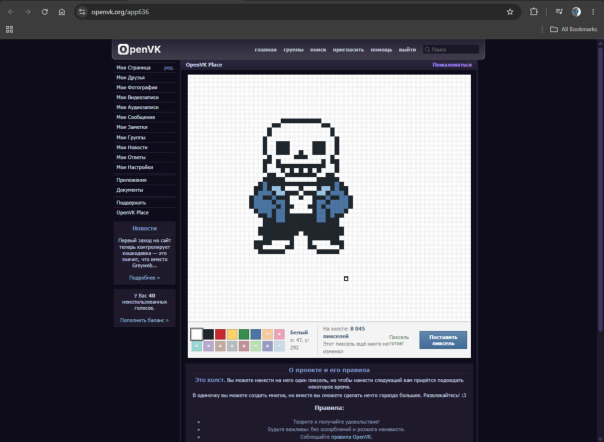Image resolution: width=604 pixels, height=442 pixels.
Task: Select the locked light green color swatch
Action: coord(256,346)
